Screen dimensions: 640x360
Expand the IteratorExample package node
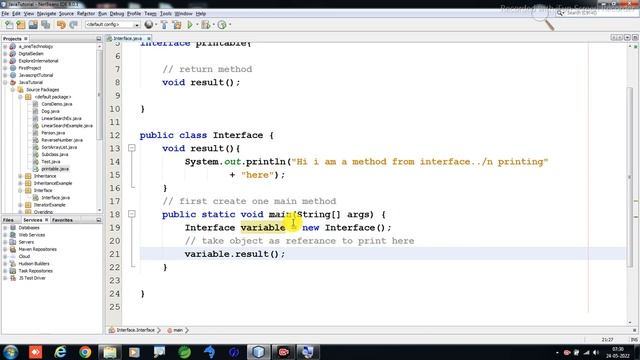pos(20,205)
